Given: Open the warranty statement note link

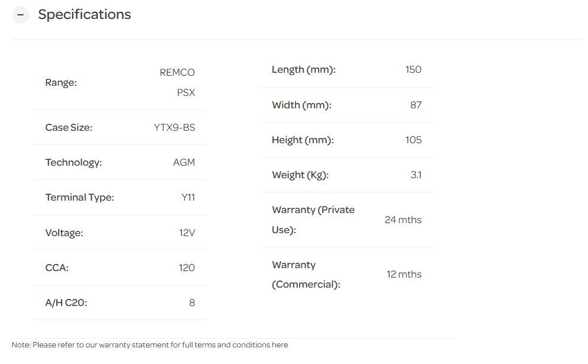Looking at the screenshot, I should (x=150, y=344).
